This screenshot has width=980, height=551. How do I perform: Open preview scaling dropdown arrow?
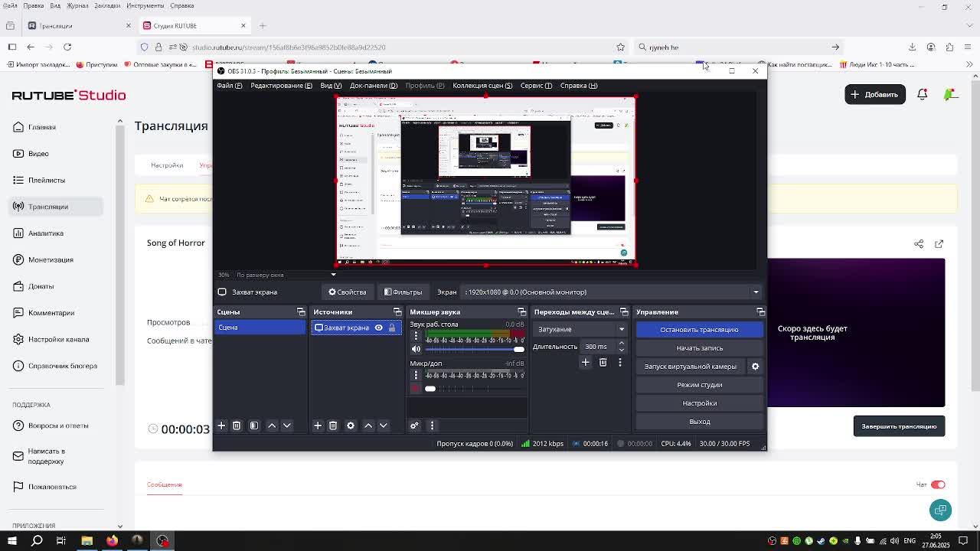point(333,275)
